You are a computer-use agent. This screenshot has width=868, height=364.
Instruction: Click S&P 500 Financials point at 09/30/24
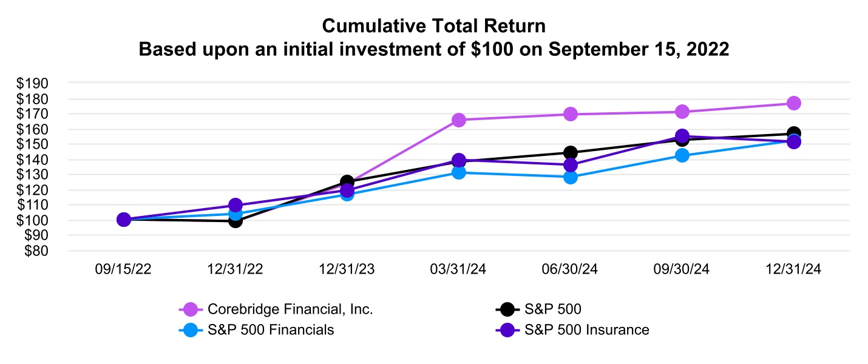(682, 155)
